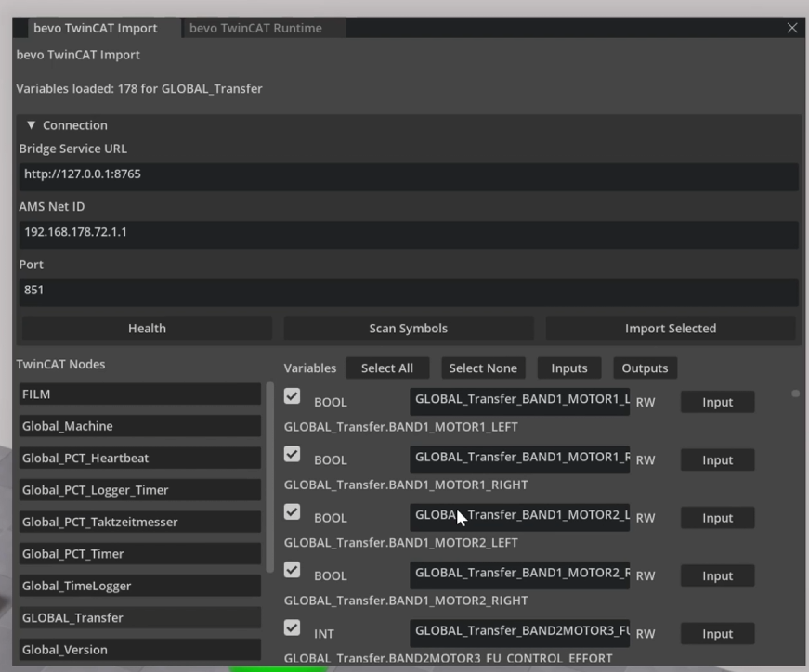
Task: Uncheck BAND1_MOTOR2_RIGHT variable checkbox
Action: pos(292,570)
